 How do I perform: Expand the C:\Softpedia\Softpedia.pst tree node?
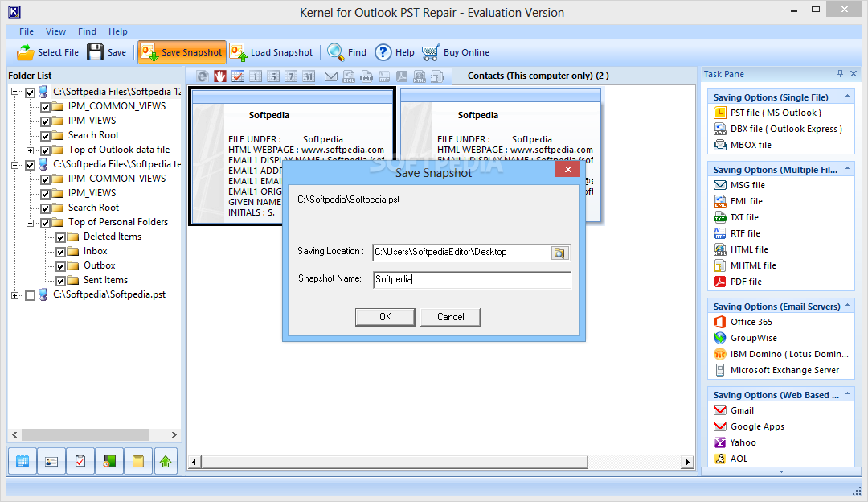point(15,295)
